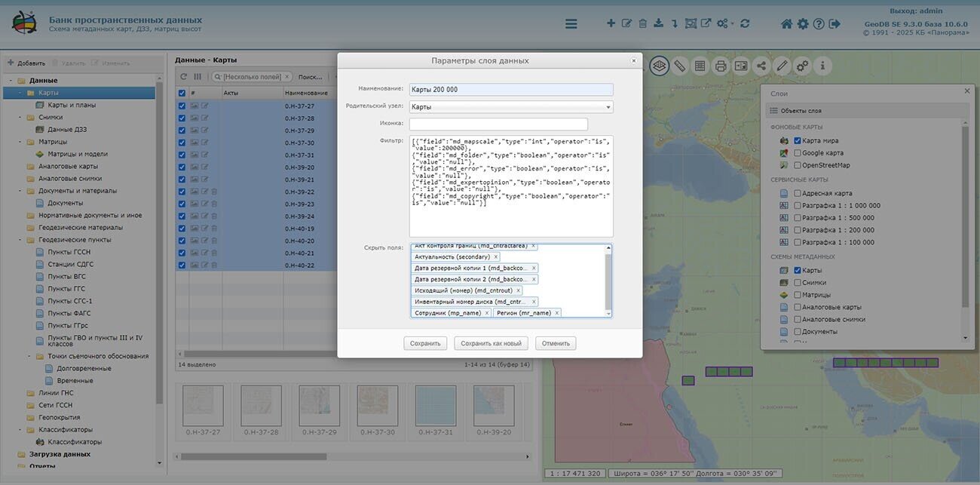Collapse the Геодезические пункты tree node
Screen dimensions: 980x485
(x=20, y=240)
